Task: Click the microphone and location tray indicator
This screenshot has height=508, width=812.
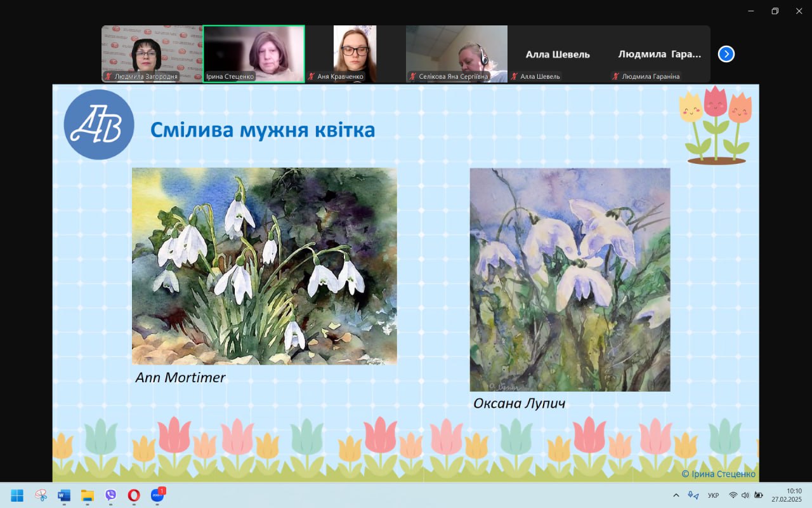Action: pos(693,495)
